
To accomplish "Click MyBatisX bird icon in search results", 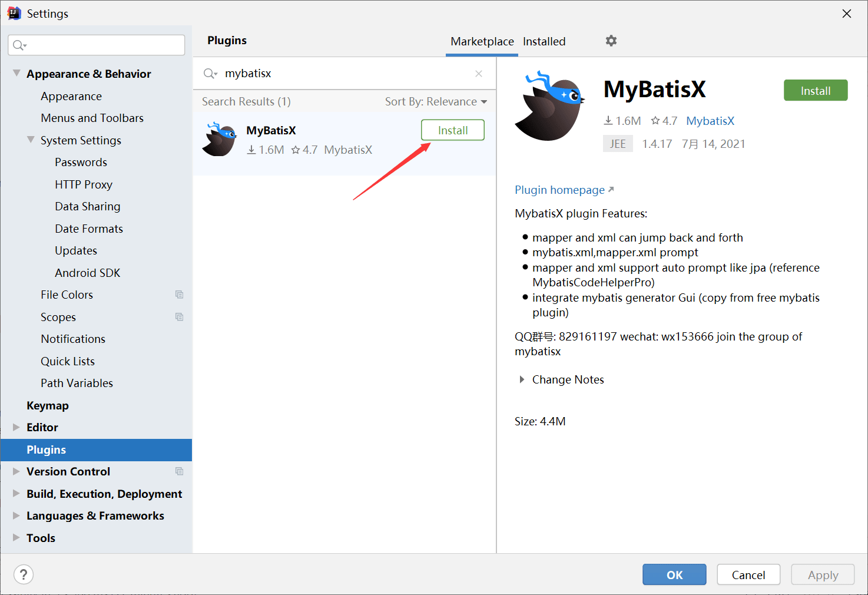I will (x=219, y=139).
